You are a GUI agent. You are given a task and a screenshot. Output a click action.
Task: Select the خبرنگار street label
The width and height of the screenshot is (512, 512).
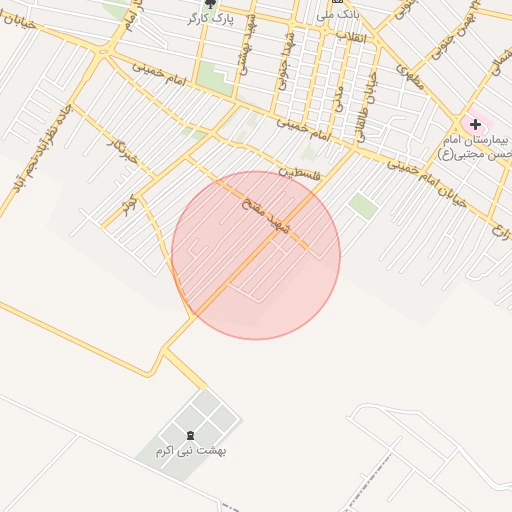122,152
